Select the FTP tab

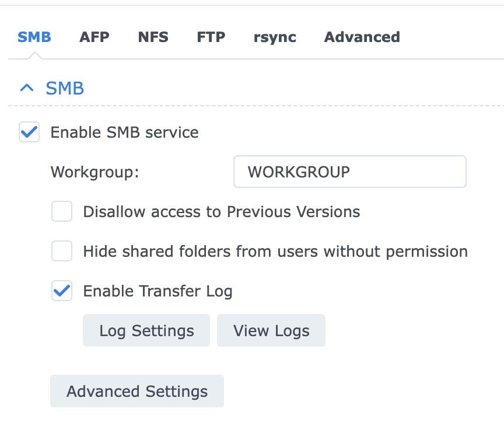[211, 37]
